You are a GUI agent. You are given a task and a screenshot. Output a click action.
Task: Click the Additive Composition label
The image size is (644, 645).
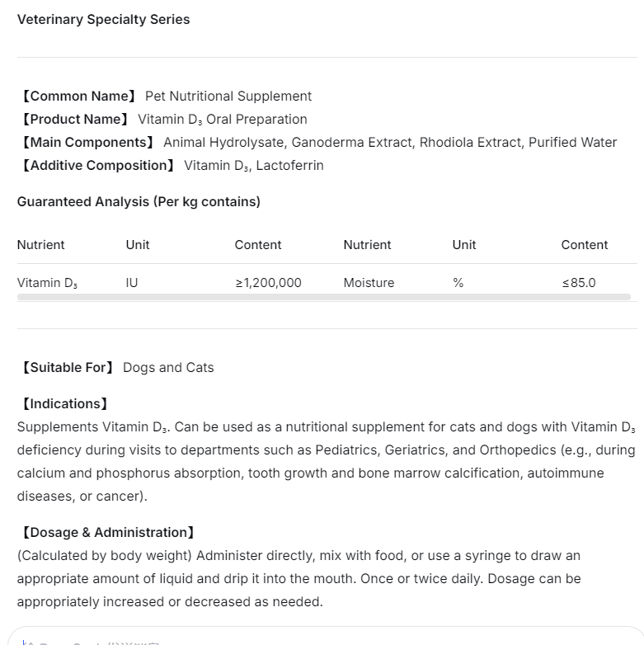click(97, 166)
